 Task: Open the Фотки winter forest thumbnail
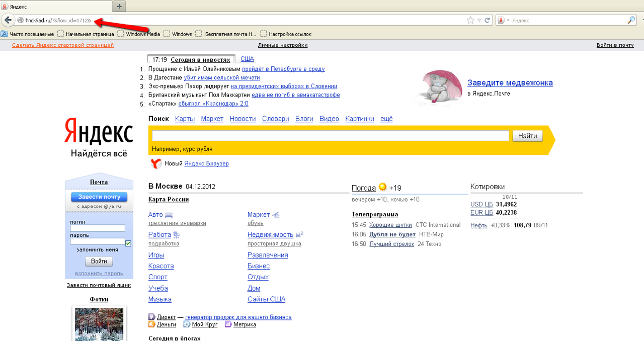point(99,324)
